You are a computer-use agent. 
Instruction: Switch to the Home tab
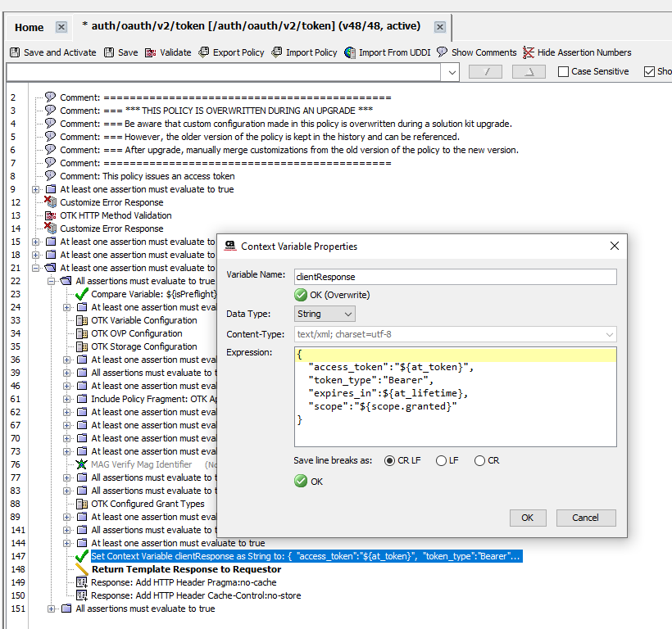point(30,27)
